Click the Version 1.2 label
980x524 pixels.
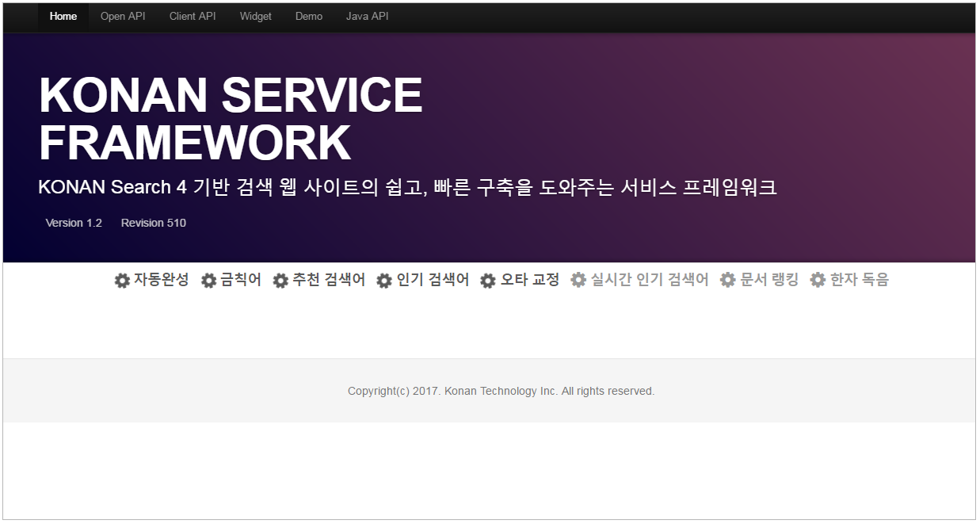coord(74,223)
